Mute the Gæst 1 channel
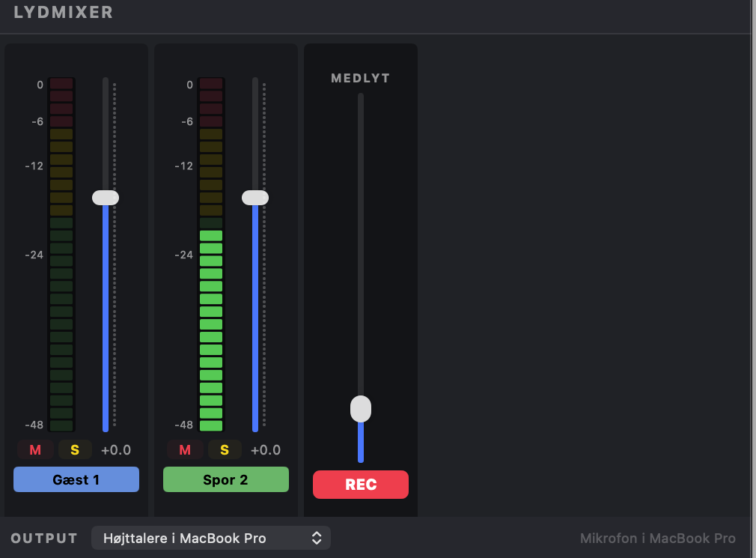The width and height of the screenshot is (756, 558). pos(35,449)
